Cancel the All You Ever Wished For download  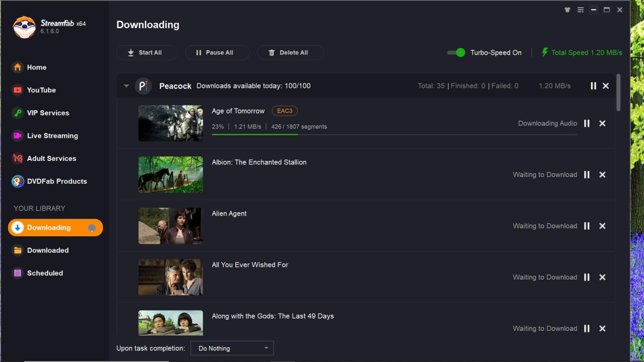(602, 277)
